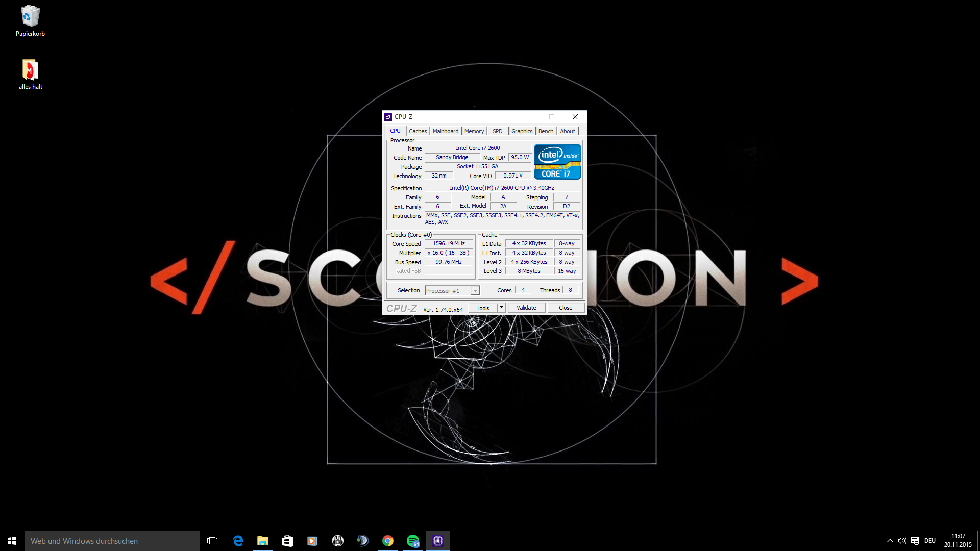980x551 pixels.
Task: Open Windows Store taskbar icon
Action: point(287,541)
